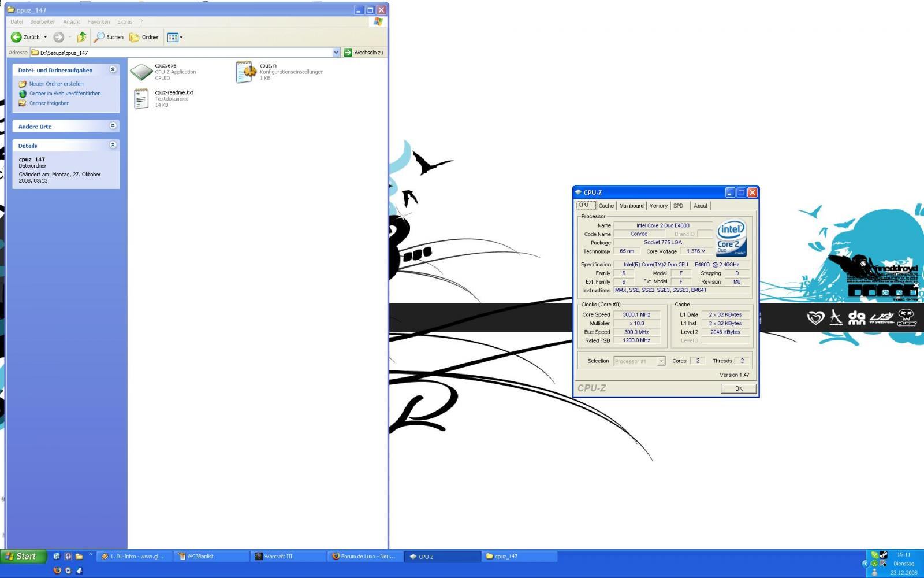
Task: Open the Bearbeiten menu
Action: coord(43,22)
